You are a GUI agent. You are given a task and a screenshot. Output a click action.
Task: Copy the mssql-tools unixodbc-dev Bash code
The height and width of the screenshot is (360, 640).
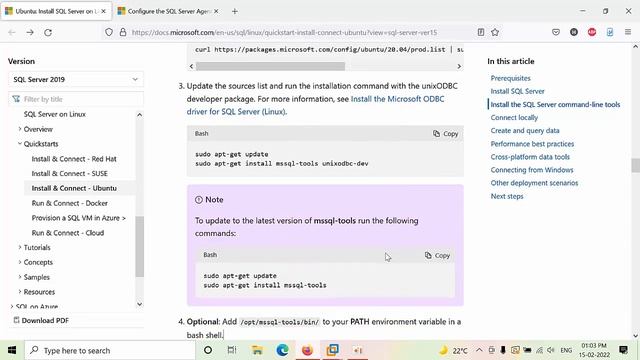click(445, 133)
